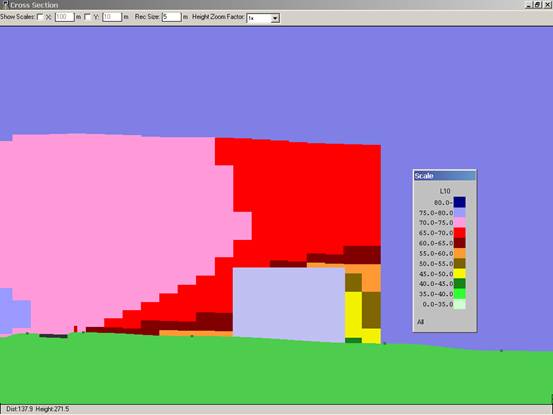Click the 60.0-65.0 dark red swatch
Image resolution: width=553 pixels, height=415 pixels.
coord(459,243)
